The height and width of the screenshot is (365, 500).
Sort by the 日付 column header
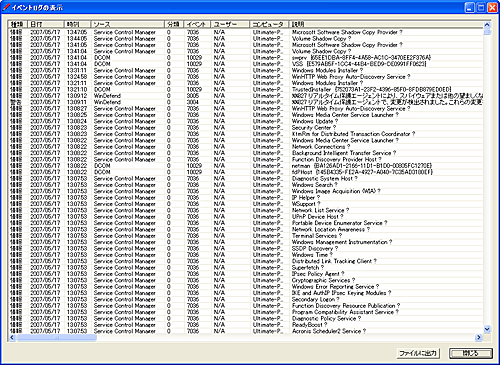[46, 24]
